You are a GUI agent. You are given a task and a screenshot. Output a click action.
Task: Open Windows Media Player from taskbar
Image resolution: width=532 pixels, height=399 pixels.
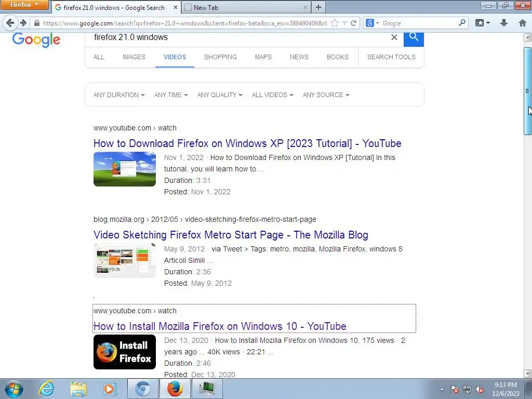(110, 389)
